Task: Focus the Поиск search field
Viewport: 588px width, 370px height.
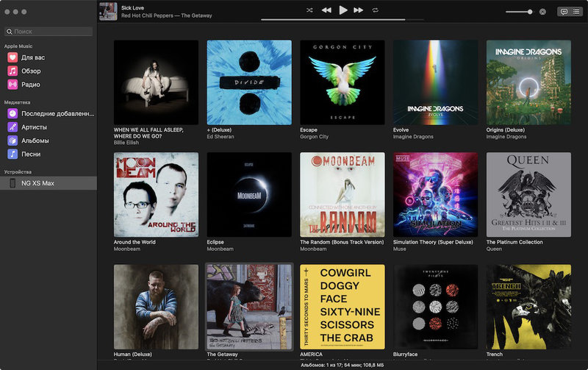Action: [x=49, y=32]
